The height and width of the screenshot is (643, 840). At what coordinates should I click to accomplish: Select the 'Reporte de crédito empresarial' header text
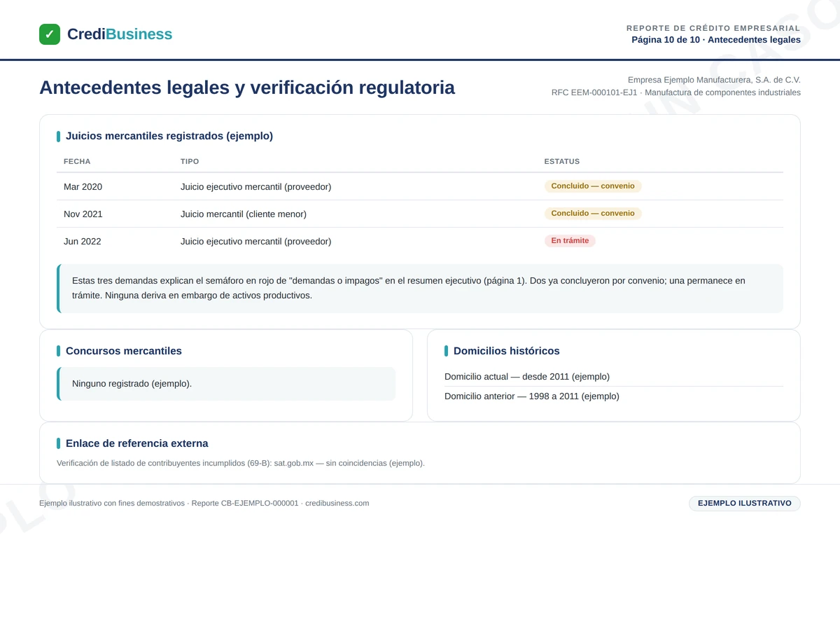713,28
